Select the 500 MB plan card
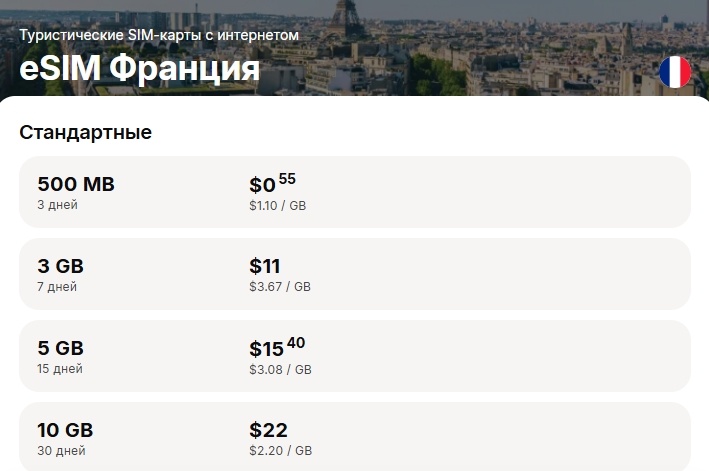The height and width of the screenshot is (471, 709). coord(355,192)
